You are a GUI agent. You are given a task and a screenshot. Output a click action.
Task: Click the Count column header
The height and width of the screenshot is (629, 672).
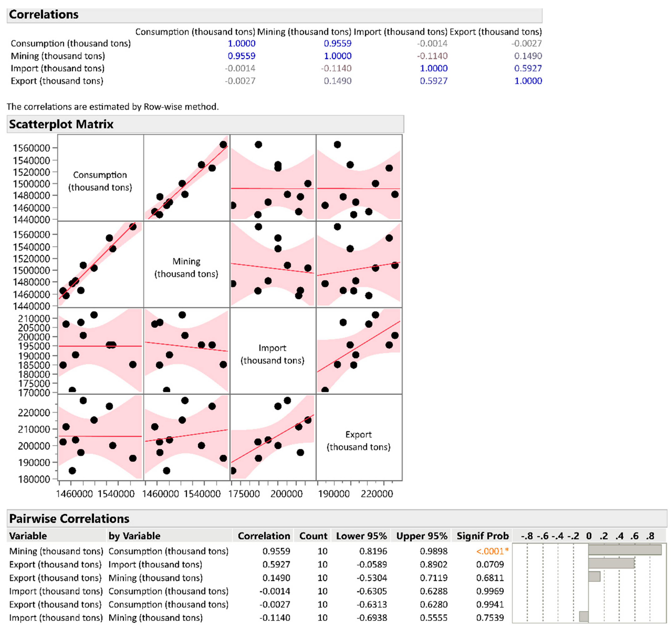click(313, 536)
